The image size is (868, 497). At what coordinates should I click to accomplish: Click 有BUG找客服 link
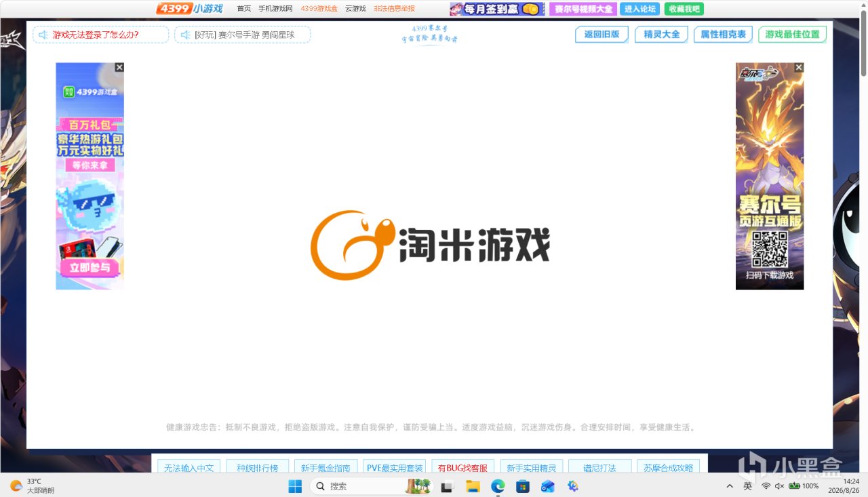[462, 468]
